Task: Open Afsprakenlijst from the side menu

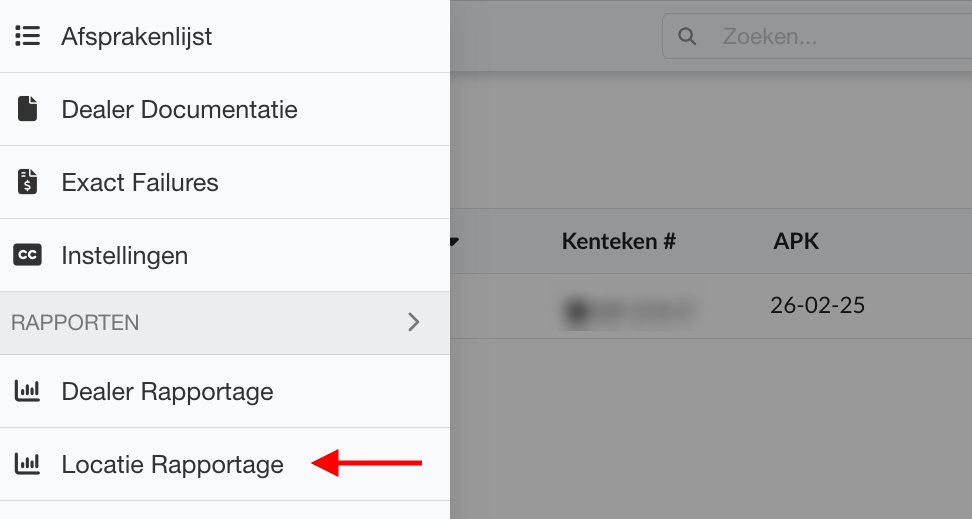Action: coord(137,37)
